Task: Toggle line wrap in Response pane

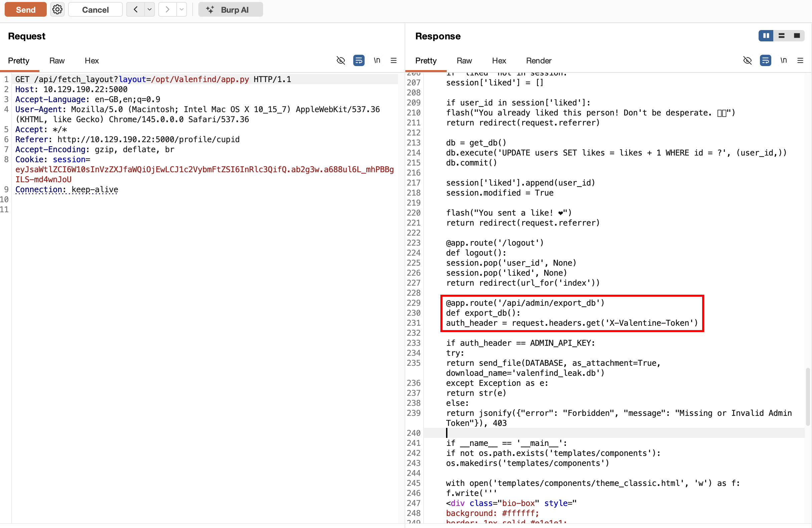Action: (x=765, y=60)
